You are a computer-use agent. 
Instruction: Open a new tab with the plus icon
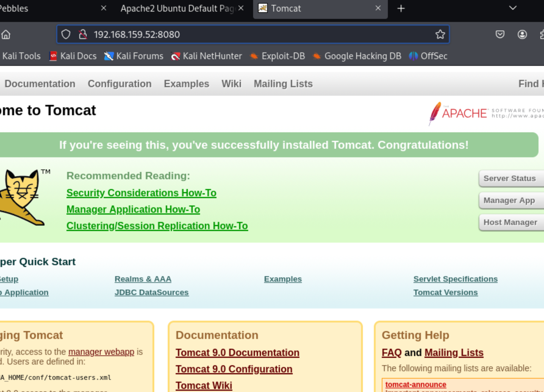[401, 9]
